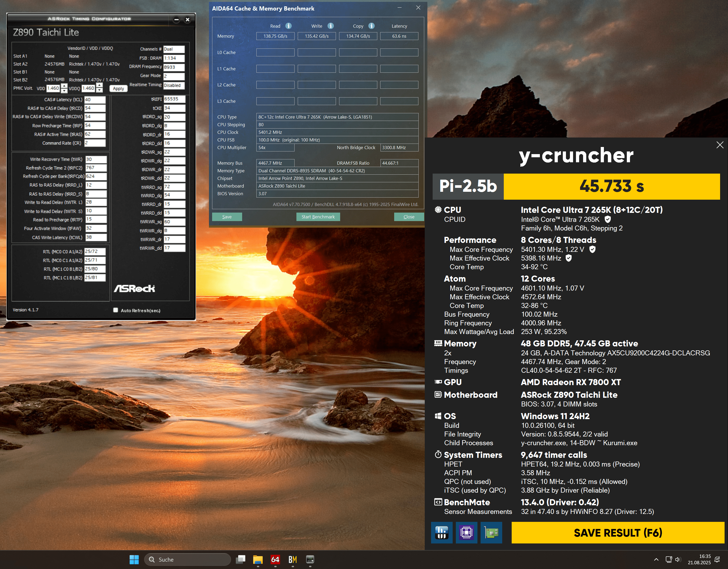Click the Write info icon in AIDA64
728x569 pixels.
coord(330,26)
